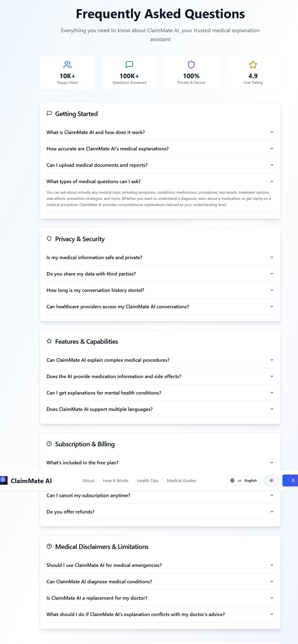This screenshot has width=298, height=644.
Task: Click the User Rating star icon
Action: click(253, 64)
